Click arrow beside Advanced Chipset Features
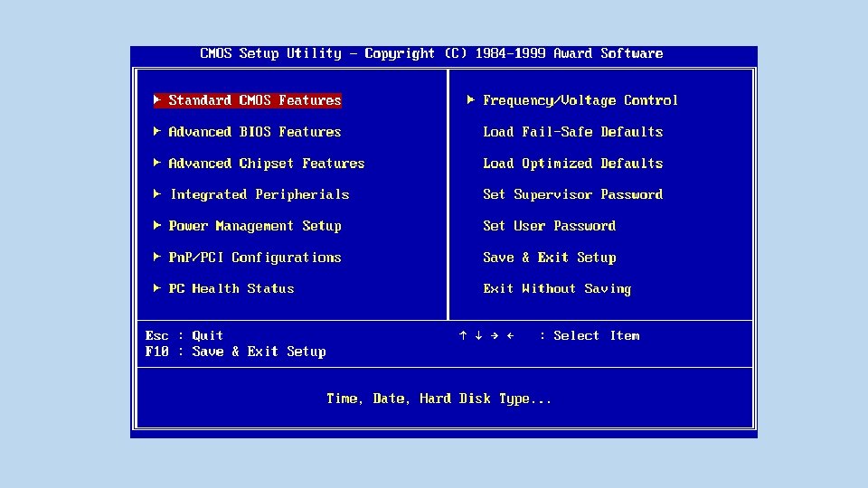 [157, 163]
